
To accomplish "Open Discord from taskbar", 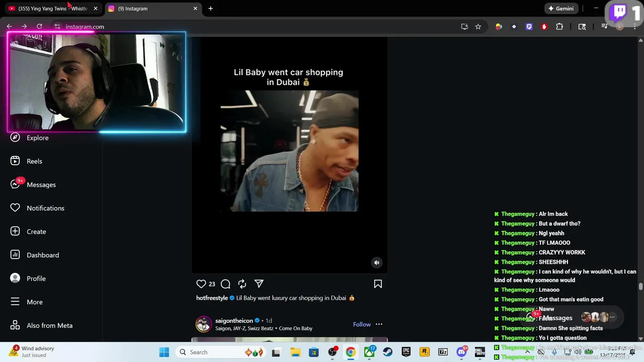I will (x=461, y=352).
